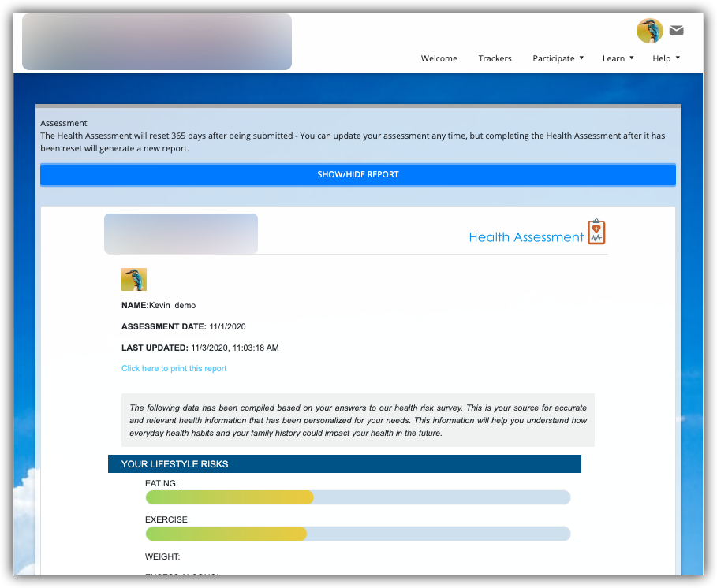The height and width of the screenshot is (588, 717).
Task: Click the EATING: label
Action: (x=162, y=483)
